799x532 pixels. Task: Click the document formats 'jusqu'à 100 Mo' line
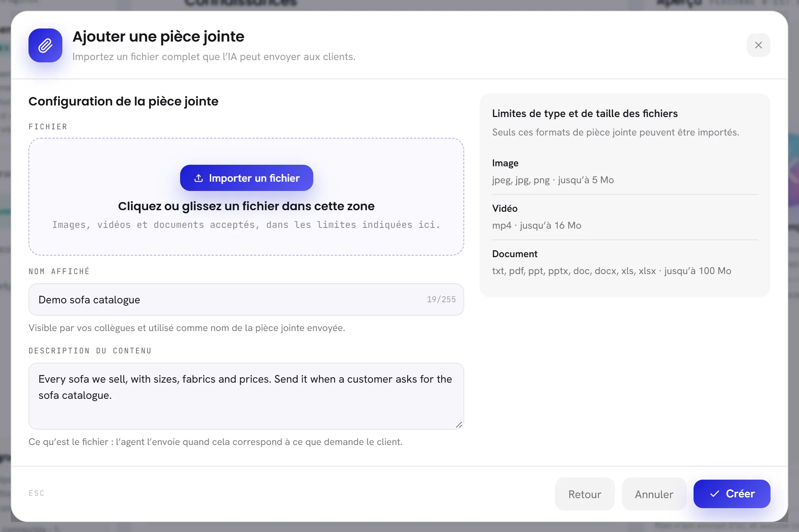tap(612, 271)
